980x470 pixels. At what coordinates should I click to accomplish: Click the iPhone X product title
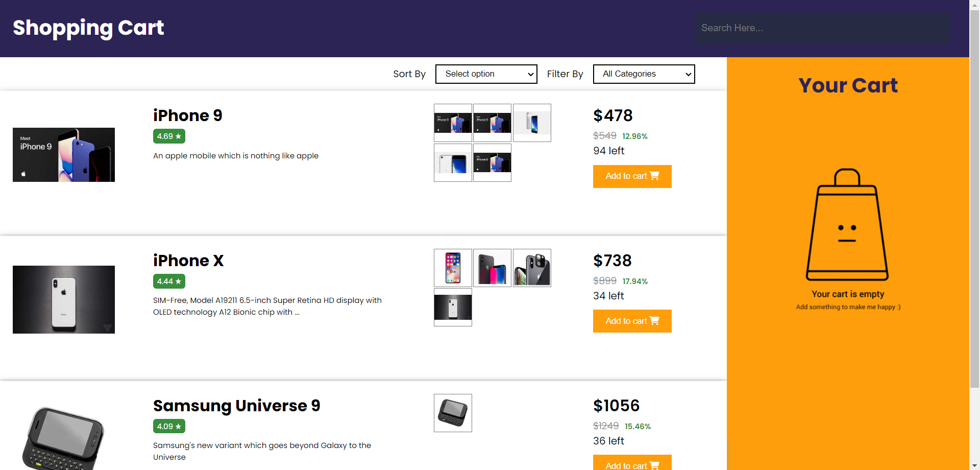point(188,261)
